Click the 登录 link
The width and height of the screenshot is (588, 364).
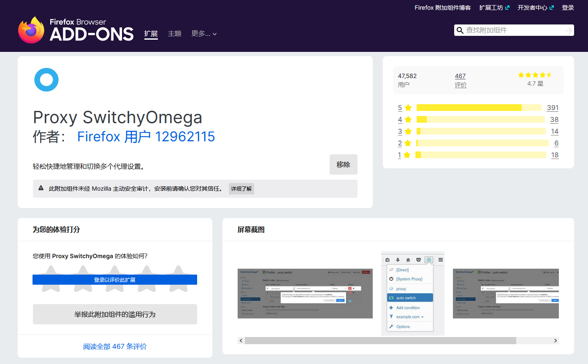pos(568,8)
